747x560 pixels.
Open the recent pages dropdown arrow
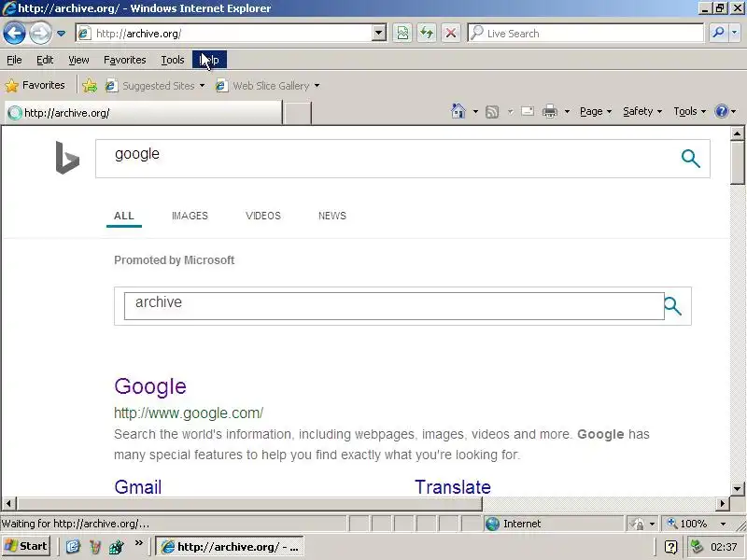tap(61, 34)
